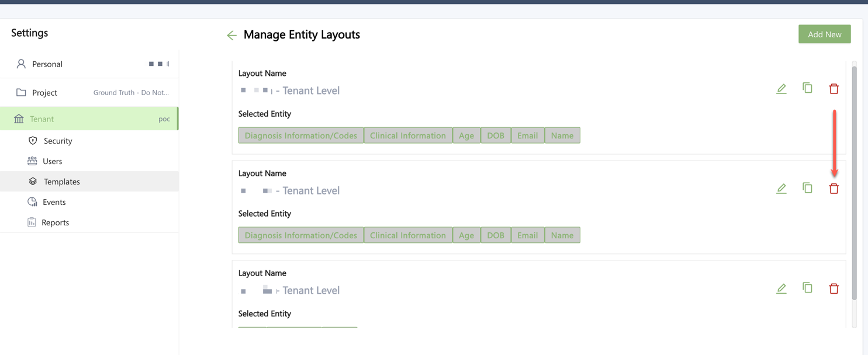
Task: Open the Events settings page
Action: (54, 202)
